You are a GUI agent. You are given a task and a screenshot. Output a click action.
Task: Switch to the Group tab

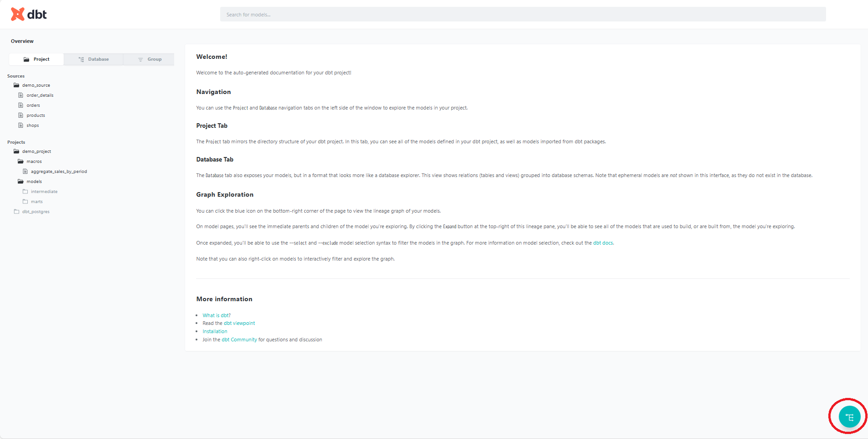[149, 59]
